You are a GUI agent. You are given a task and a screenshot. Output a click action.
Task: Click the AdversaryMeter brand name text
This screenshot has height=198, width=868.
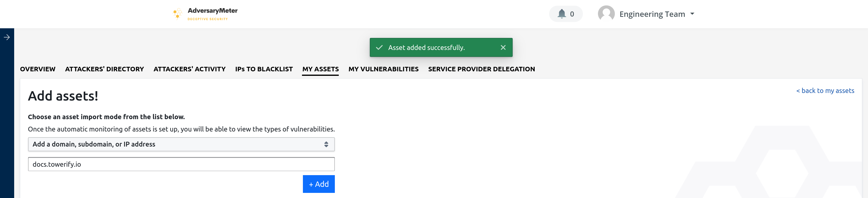click(212, 11)
